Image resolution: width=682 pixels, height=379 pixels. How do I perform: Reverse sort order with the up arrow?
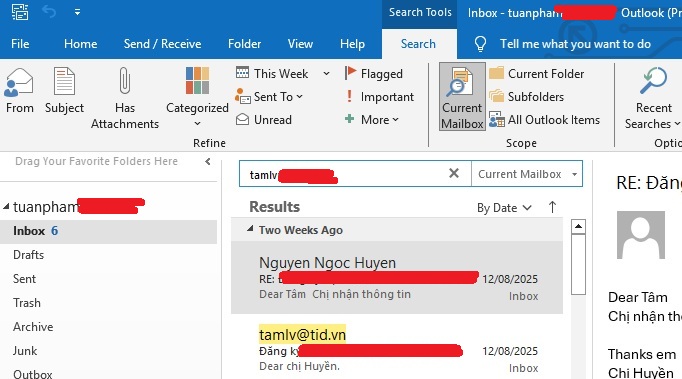click(x=552, y=207)
